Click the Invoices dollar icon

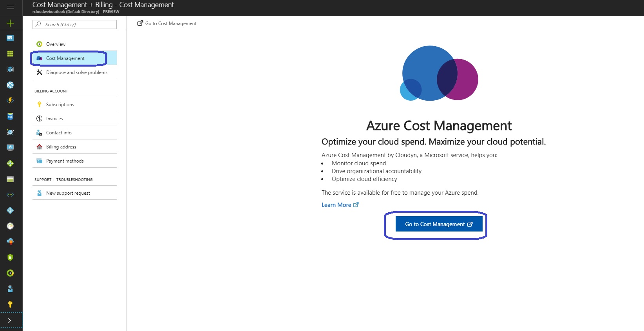(x=39, y=119)
